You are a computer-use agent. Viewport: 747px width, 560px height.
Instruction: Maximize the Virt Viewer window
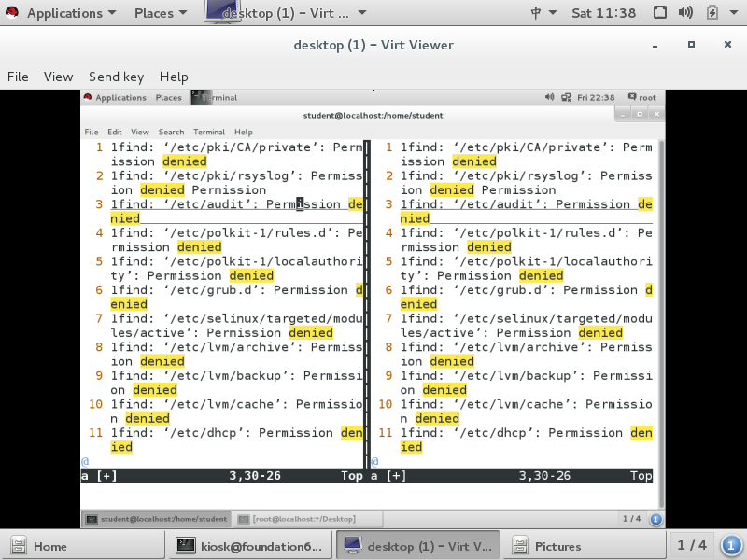click(691, 44)
